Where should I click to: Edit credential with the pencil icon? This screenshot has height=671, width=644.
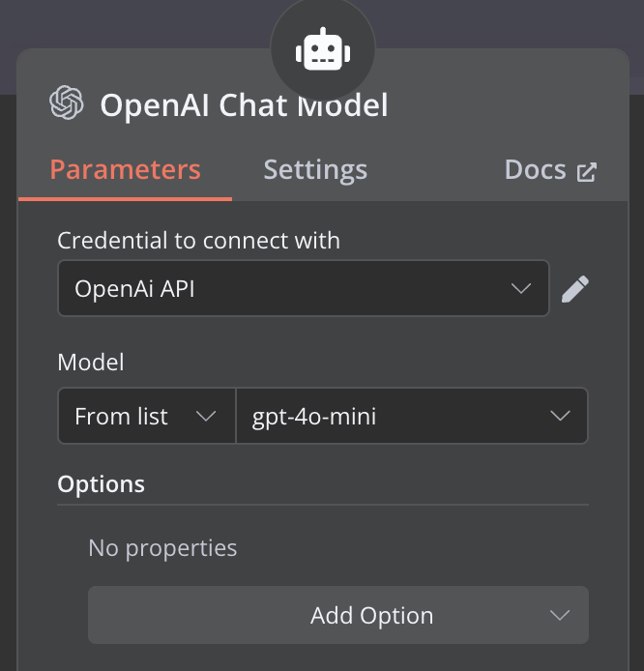click(575, 289)
